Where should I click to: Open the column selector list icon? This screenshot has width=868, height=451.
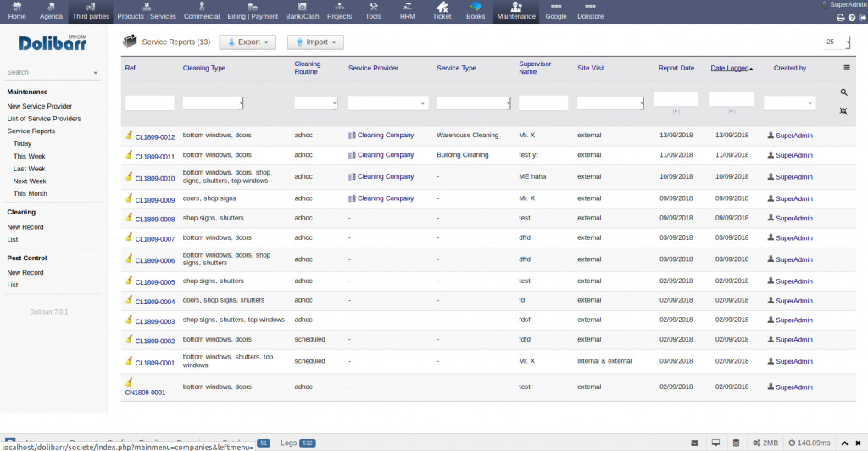845,68
